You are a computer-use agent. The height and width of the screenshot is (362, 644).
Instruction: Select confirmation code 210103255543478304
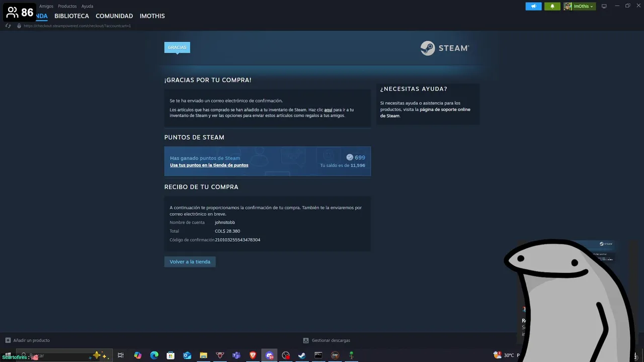pyautogui.click(x=237, y=240)
